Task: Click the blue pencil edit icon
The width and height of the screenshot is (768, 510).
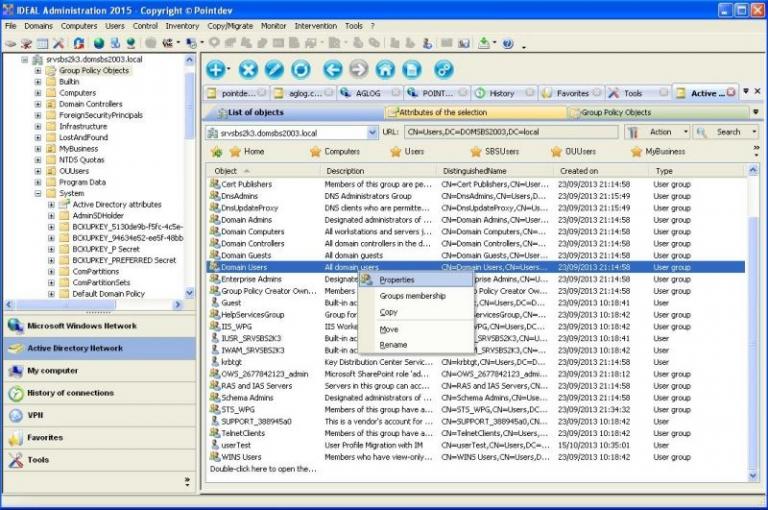Action: coord(273,69)
